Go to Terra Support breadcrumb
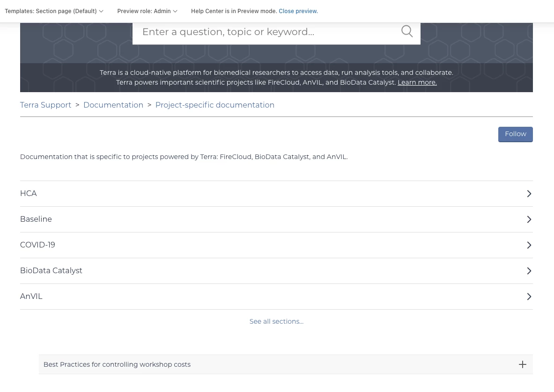This screenshot has height=392, width=554. click(x=45, y=105)
